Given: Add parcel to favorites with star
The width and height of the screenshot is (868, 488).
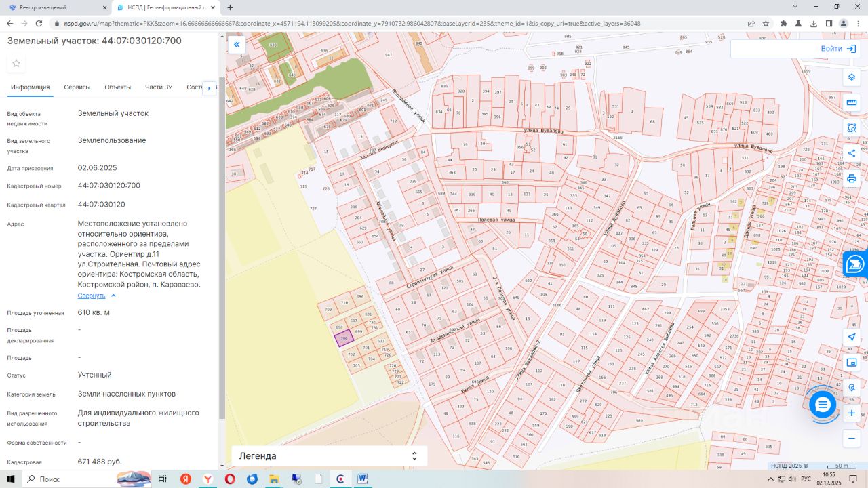Looking at the screenshot, I should click(16, 64).
